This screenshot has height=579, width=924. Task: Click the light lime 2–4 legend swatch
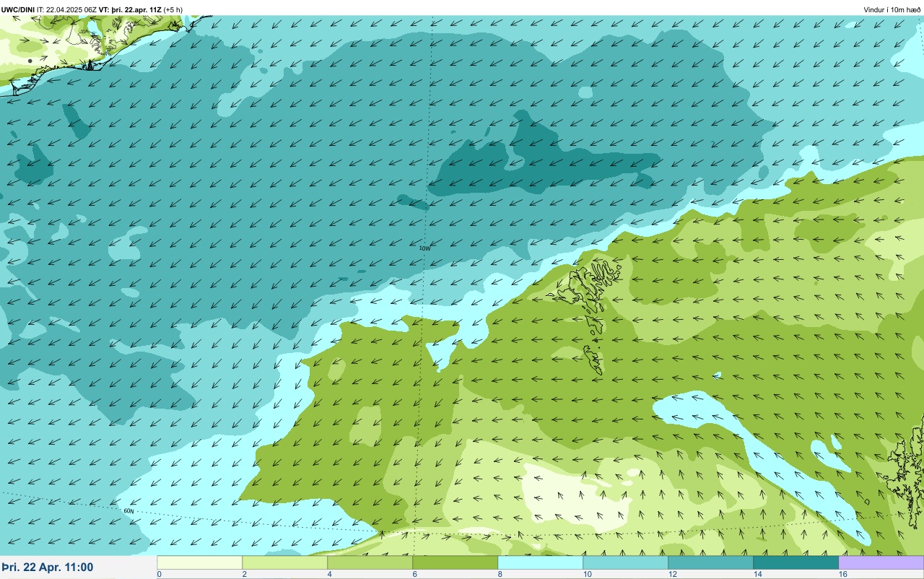click(x=285, y=562)
